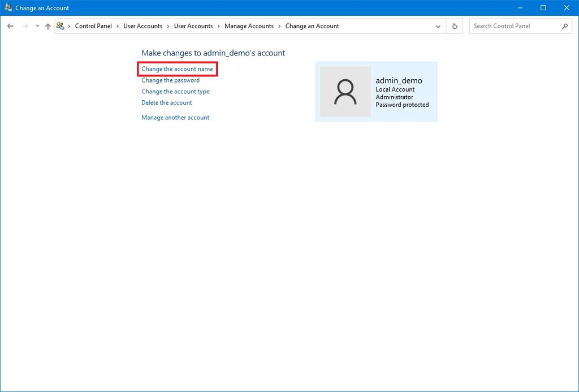
Task: Refresh the page with refresh icon
Action: point(455,25)
